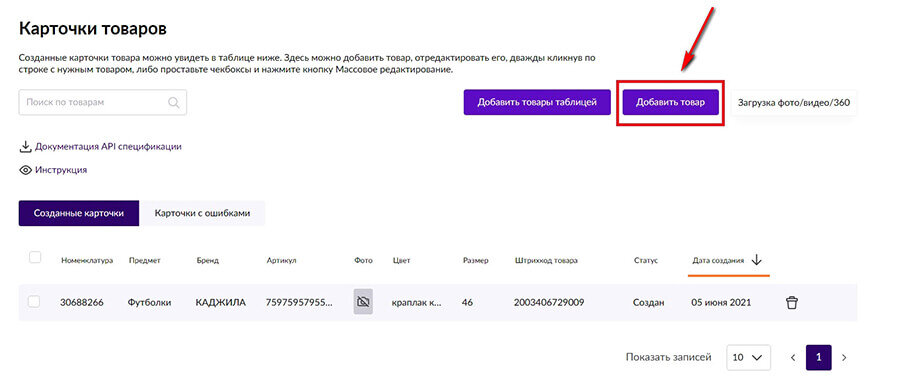Go to the next page arrow
Viewport: 900px width, 381px height.
(844, 357)
